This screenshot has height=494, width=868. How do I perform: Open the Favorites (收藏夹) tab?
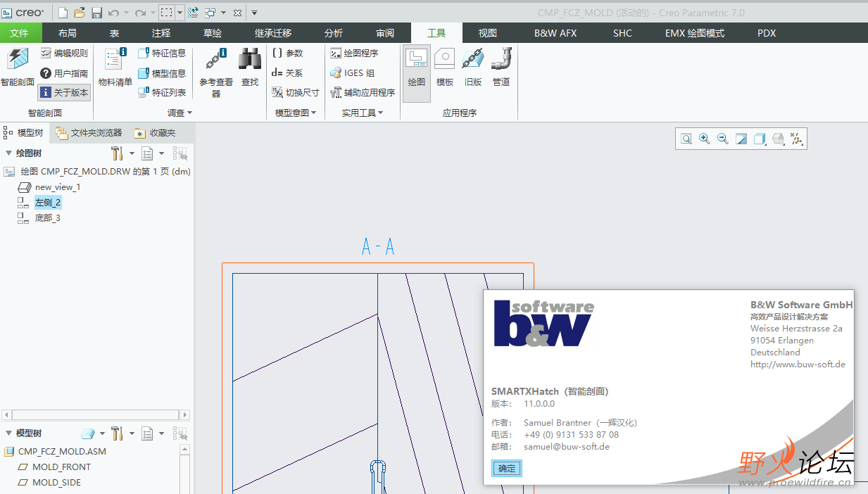click(154, 132)
